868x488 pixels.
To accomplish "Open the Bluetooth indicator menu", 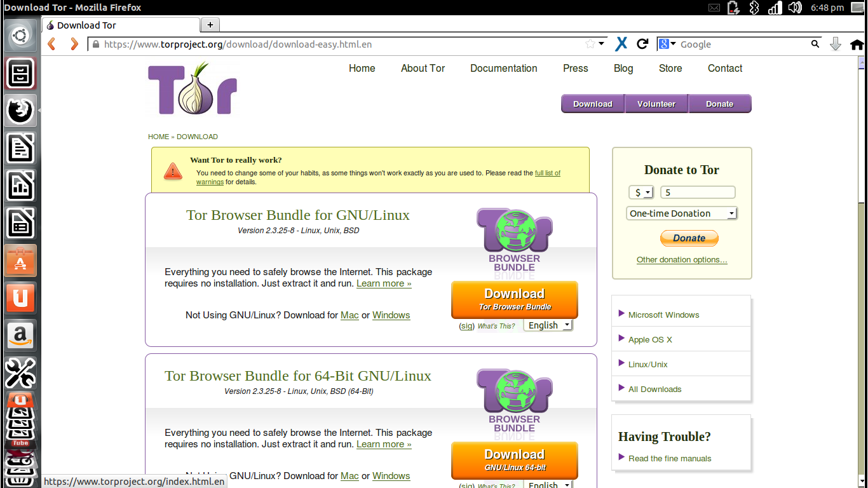I will [754, 8].
